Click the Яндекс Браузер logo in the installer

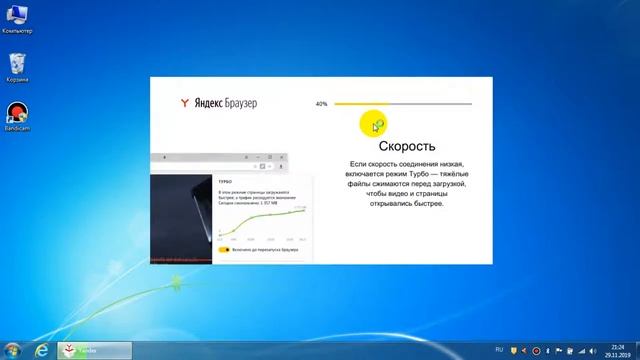coord(219,103)
